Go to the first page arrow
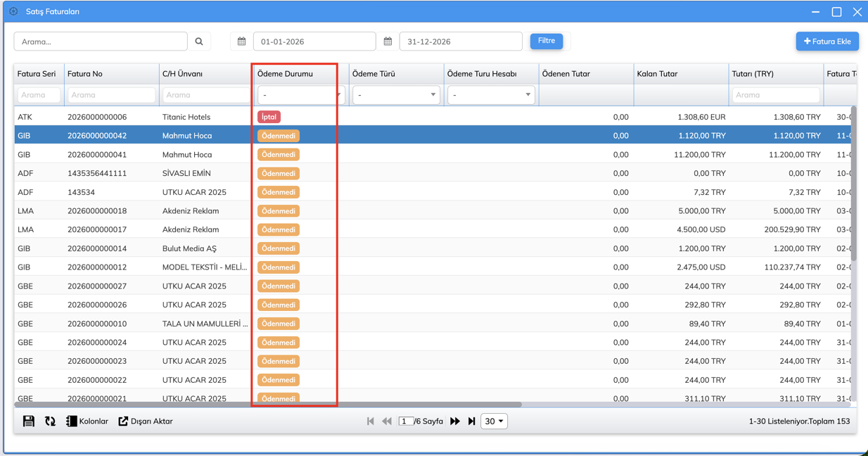The image size is (868, 456). coord(371,422)
